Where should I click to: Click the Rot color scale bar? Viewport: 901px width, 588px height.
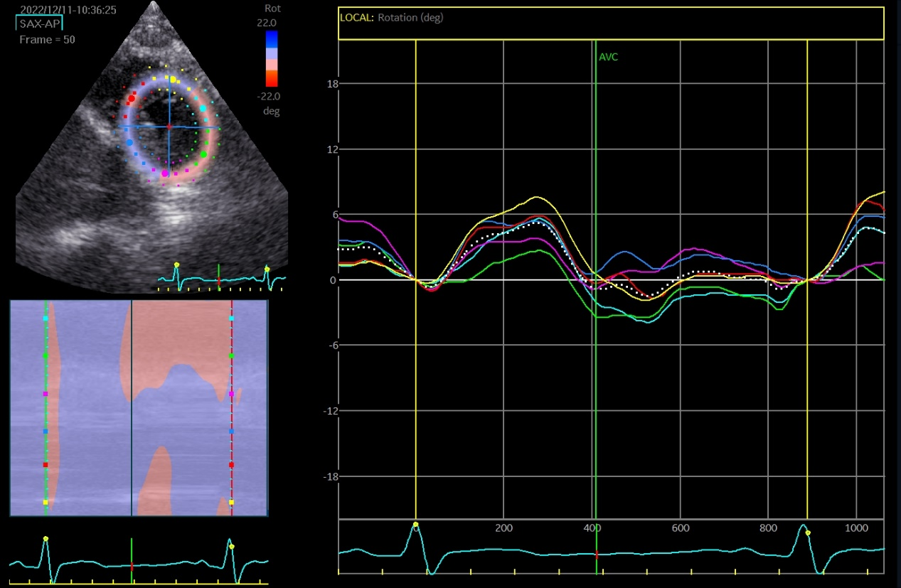(x=272, y=58)
